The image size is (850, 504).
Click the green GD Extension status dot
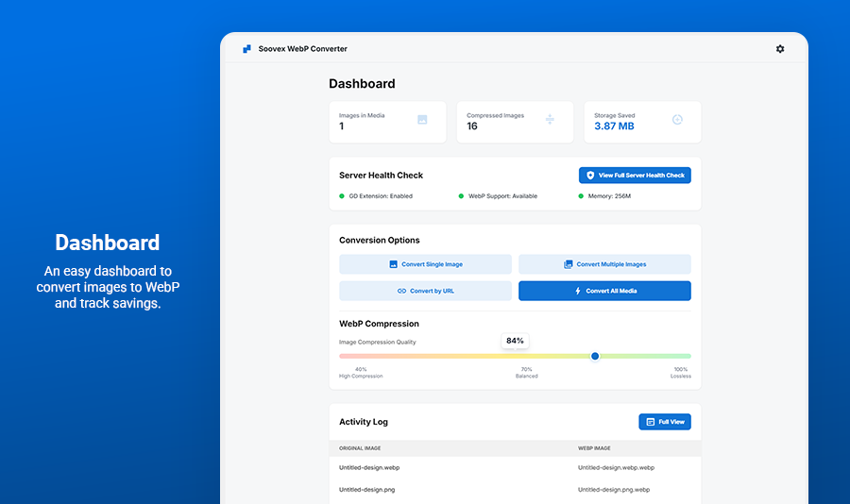(x=342, y=196)
